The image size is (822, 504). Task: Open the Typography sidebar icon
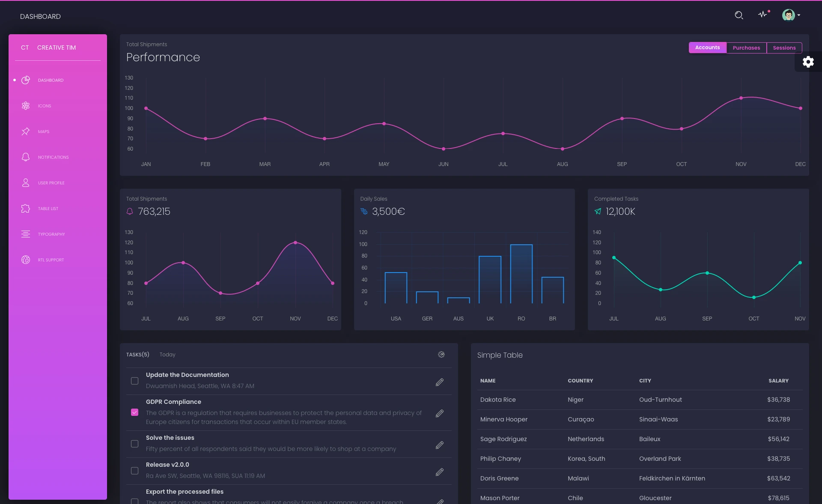tap(26, 234)
